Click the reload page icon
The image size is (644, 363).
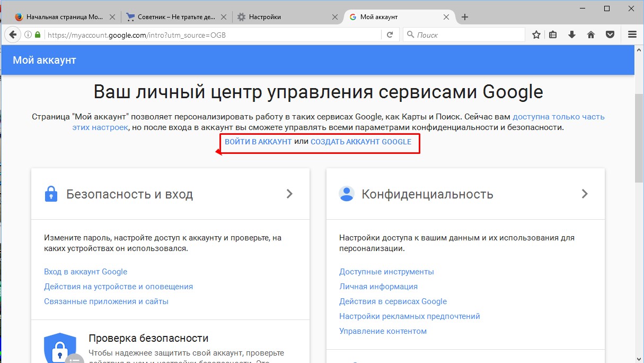point(390,34)
